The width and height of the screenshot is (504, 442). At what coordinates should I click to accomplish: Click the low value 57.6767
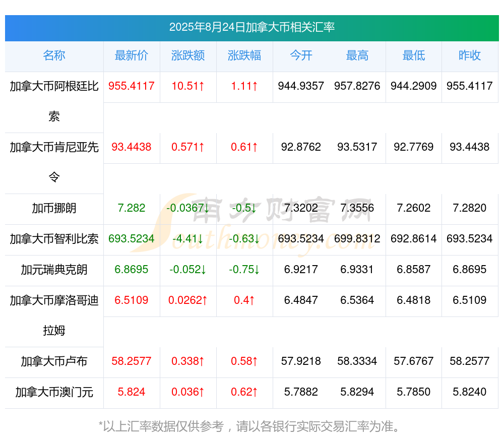[x=414, y=361]
